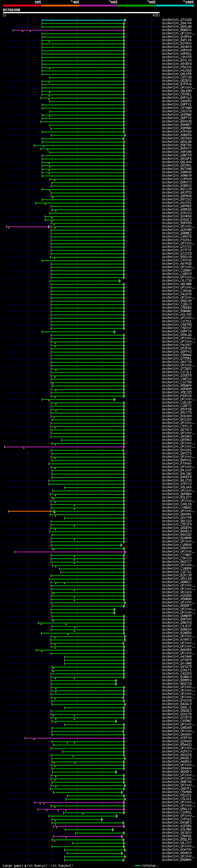
Task: Select hit UniRef100_B4KEF8
Action: 177,477
